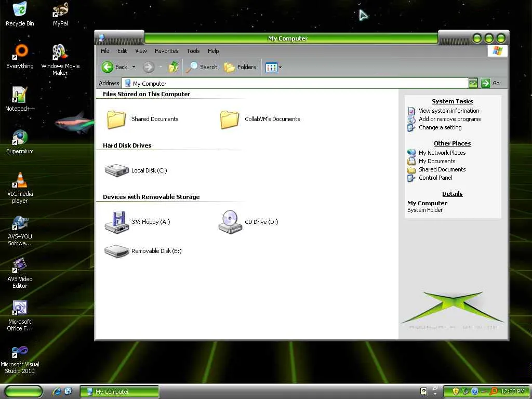Launch Supermium from the desktop
The width and height of the screenshot is (532, 399).
pyautogui.click(x=20, y=142)
